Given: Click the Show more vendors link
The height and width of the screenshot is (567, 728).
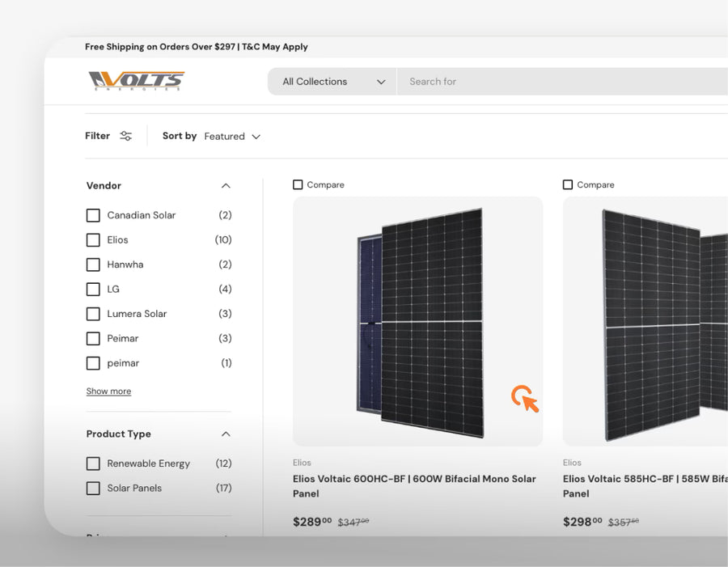Looking at the screenshot, I should pos(108,391).
